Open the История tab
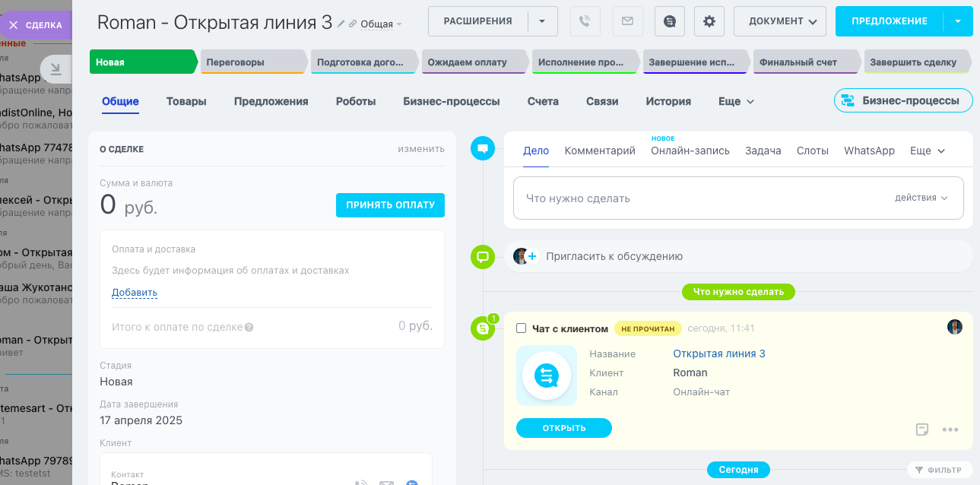This screenshot has width=980, height=485. (668, 101)
